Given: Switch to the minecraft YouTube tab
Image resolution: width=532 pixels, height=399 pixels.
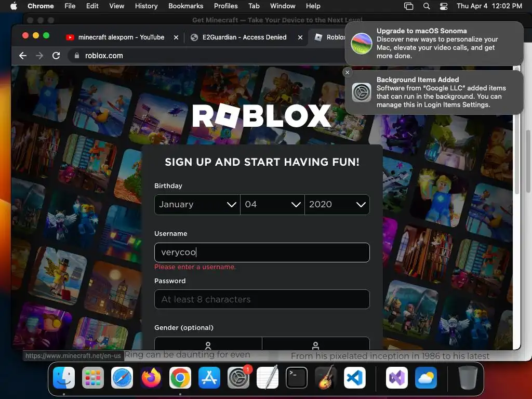Looking at the screenshot, I should pos(121,37).
